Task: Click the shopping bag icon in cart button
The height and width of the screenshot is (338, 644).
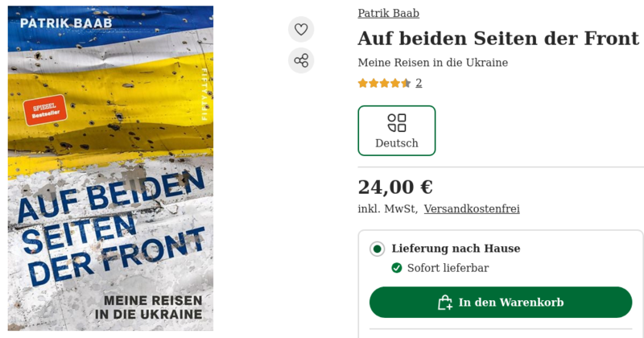Action: 444,303
